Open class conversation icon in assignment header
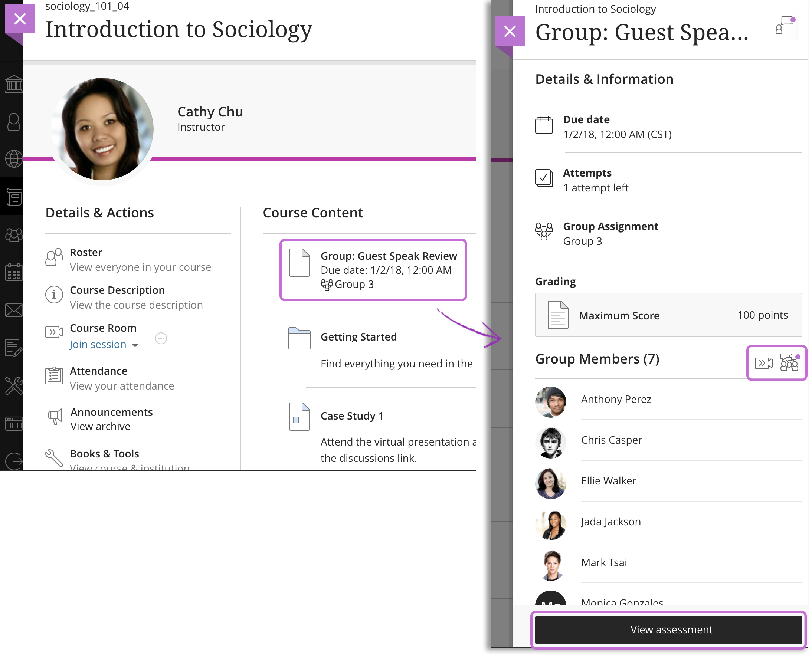This screenshot has height=657, width=812. click(785, 25)
